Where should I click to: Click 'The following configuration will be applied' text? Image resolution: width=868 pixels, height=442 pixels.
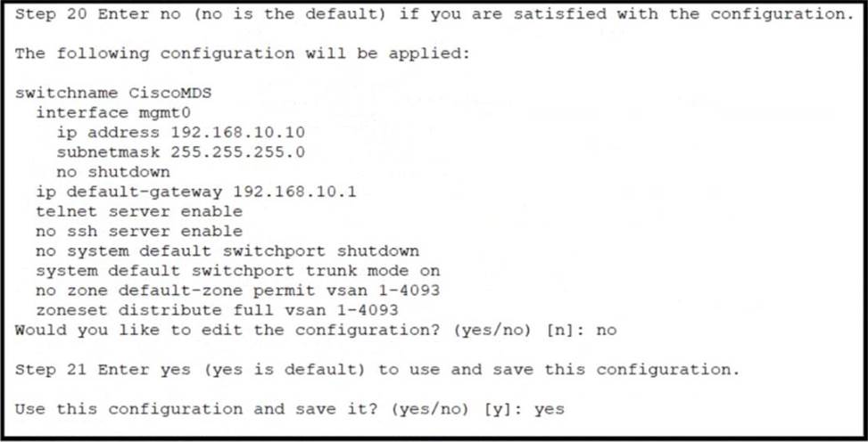(x=242, y=53)
